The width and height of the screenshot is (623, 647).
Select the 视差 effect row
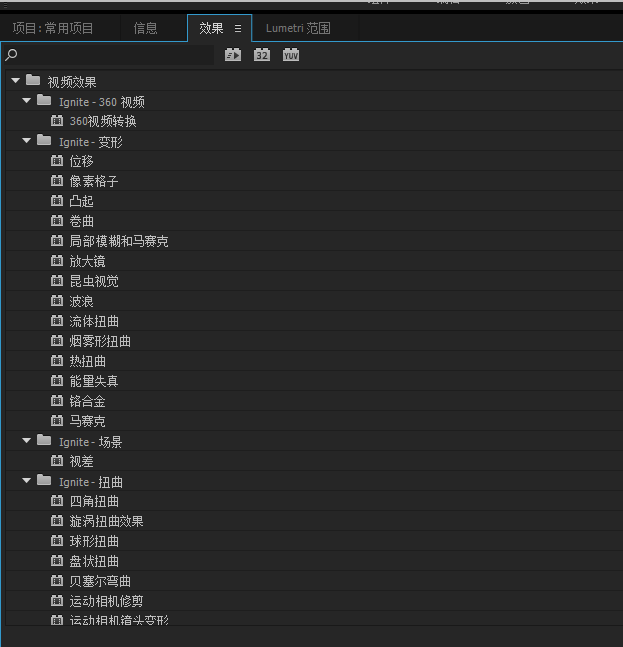pyautogui.click(x=314, y=461)
